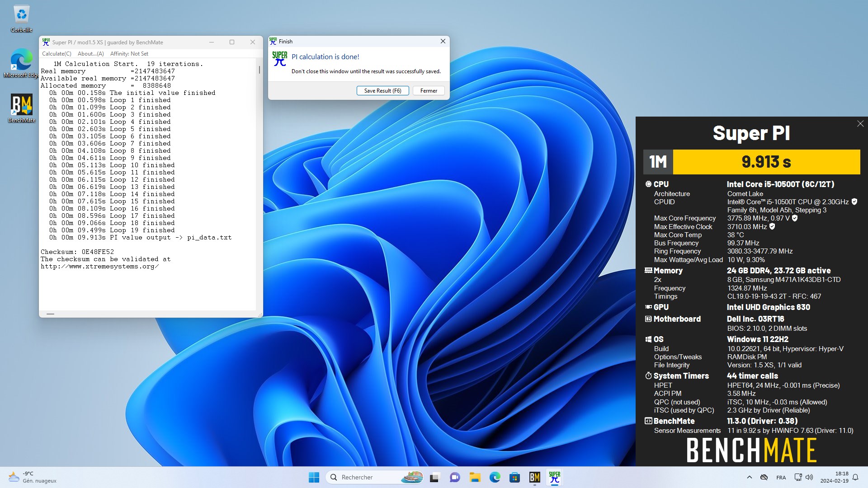Open File Explorer from the taskbar
Image resolution: width=868 pixels, height=488 pixels.
(x=475, y=477)
